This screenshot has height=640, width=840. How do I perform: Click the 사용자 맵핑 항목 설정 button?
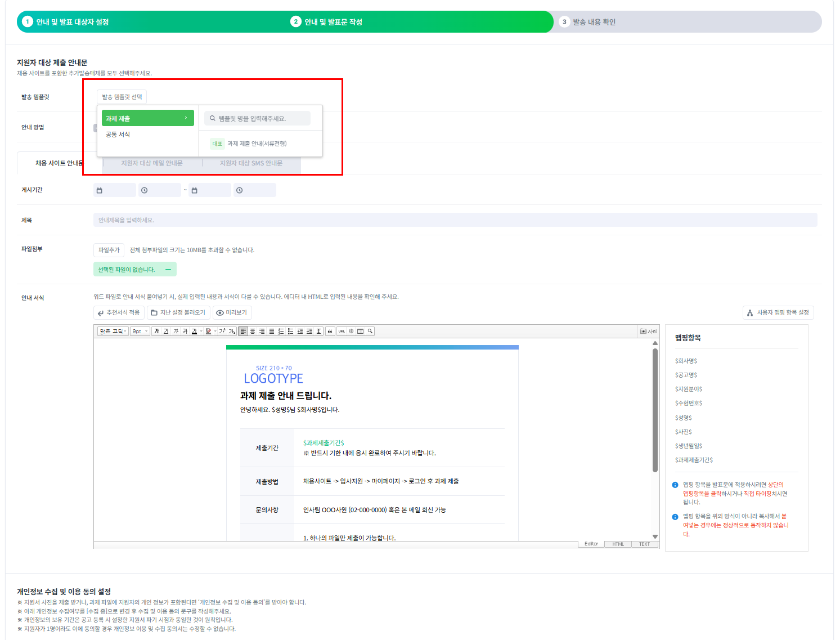pos(778,312)
